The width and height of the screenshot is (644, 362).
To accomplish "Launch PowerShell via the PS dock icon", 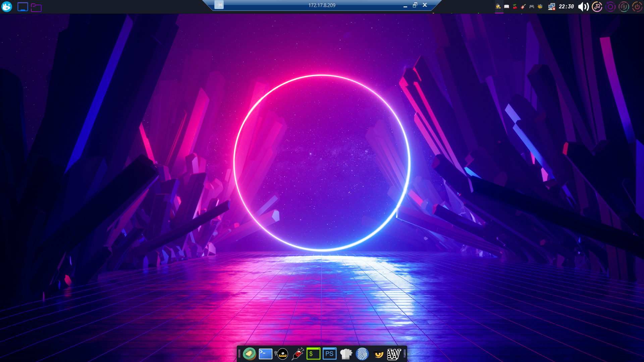I will click(329, 353).
